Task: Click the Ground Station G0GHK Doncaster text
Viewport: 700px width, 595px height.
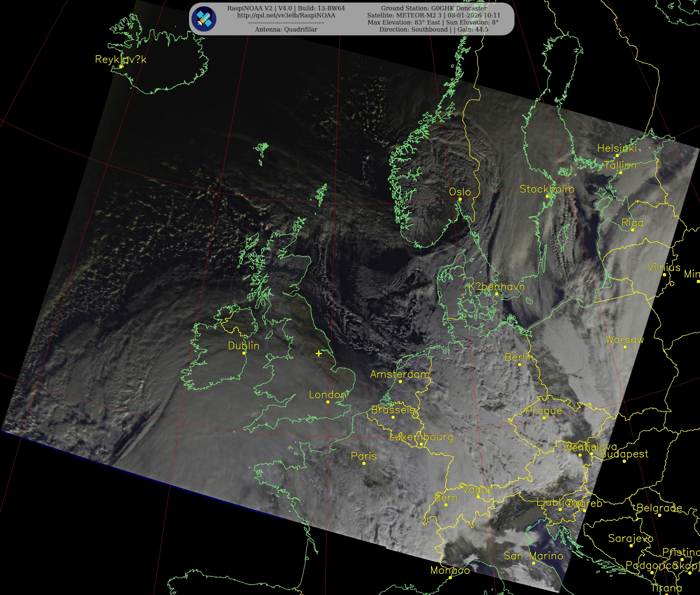Action: 434,8
